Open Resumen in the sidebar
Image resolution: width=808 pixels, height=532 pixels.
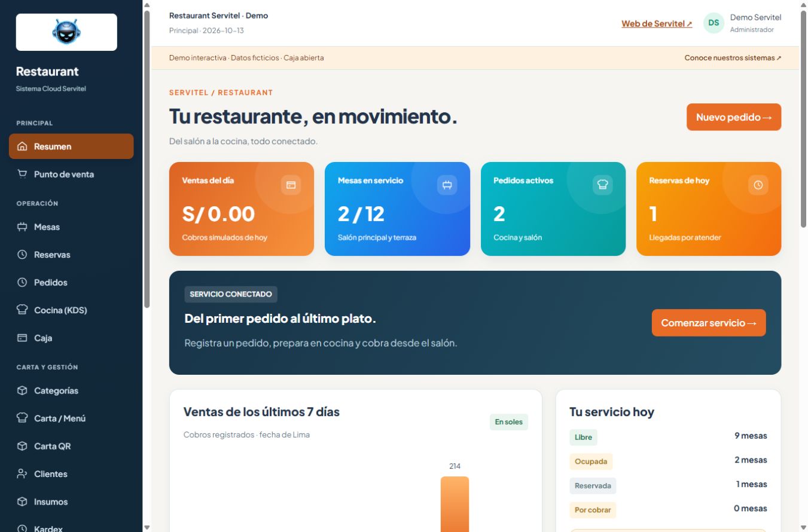point(71,146)
